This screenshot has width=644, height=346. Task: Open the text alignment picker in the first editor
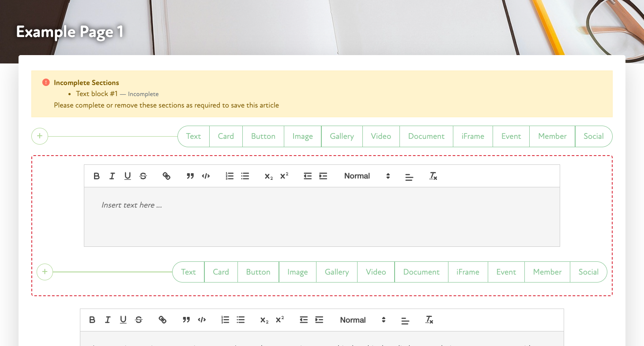(x=409, y=177)
